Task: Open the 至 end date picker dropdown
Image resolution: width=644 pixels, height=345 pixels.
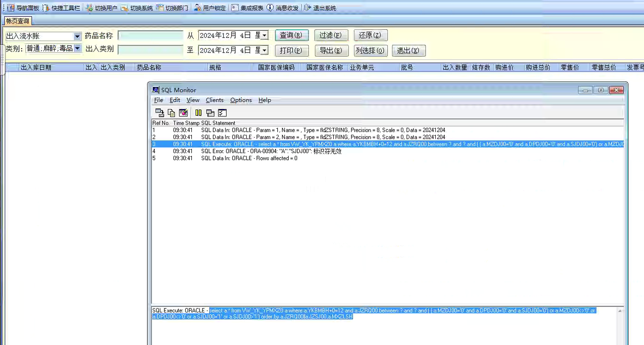Action: point(264,51)
